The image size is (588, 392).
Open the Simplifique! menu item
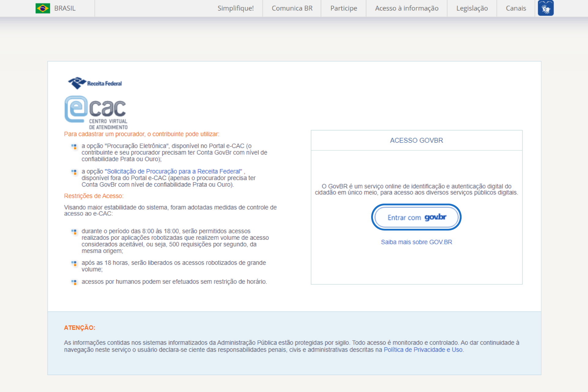tap(236, 8)
